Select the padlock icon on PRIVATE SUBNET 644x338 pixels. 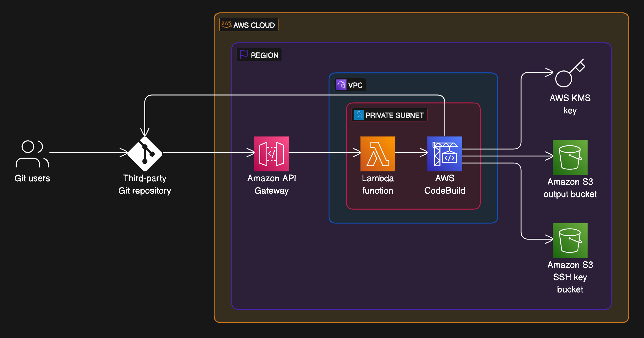[x=358, y=115]
